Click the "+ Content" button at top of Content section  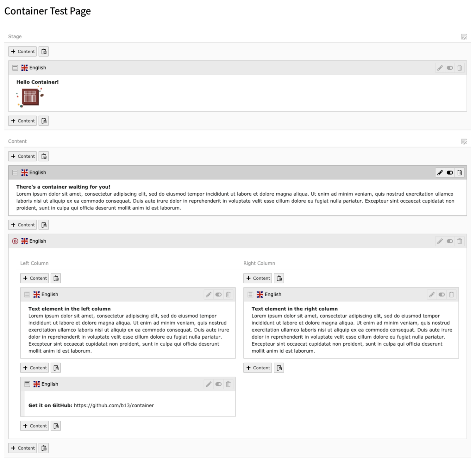point(22,156)
